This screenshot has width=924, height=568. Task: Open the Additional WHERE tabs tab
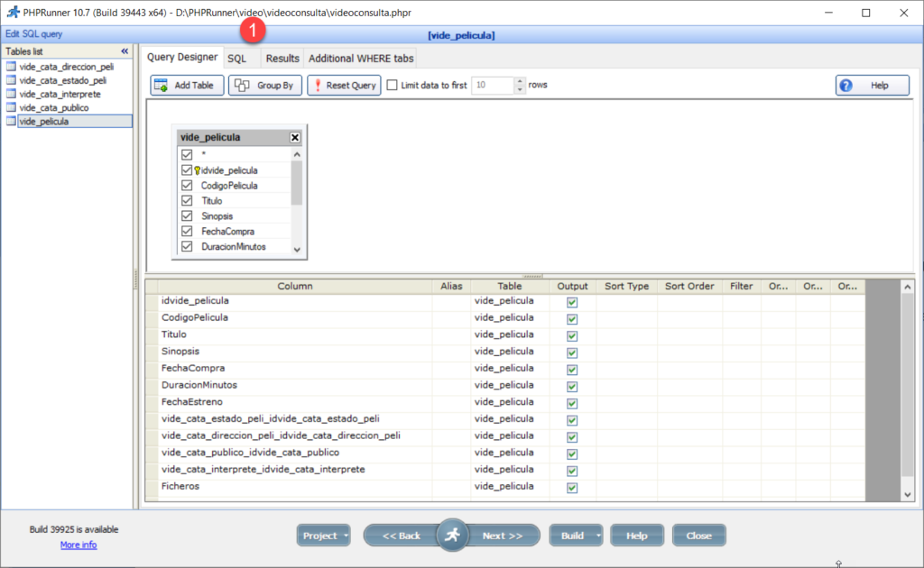click(361, 58)
